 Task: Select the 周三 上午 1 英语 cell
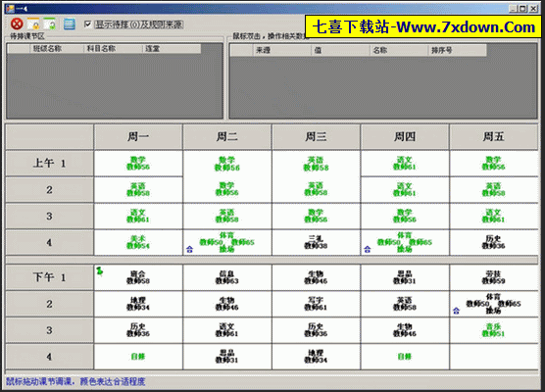pos(316,164)
